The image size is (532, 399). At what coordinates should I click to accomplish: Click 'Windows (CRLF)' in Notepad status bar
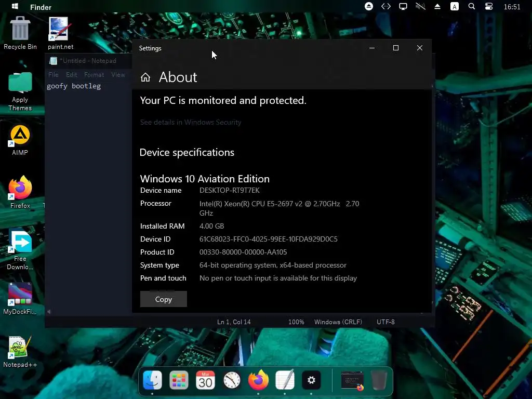[x=338, y=322]
